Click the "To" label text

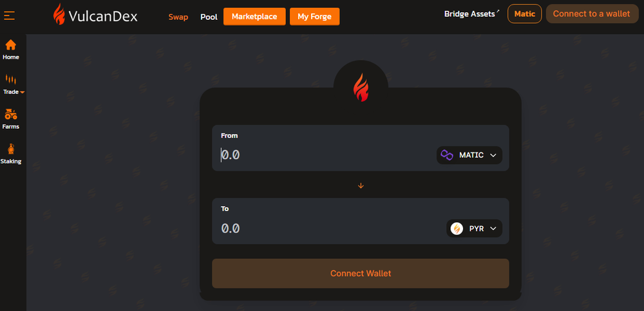point(225,209)
